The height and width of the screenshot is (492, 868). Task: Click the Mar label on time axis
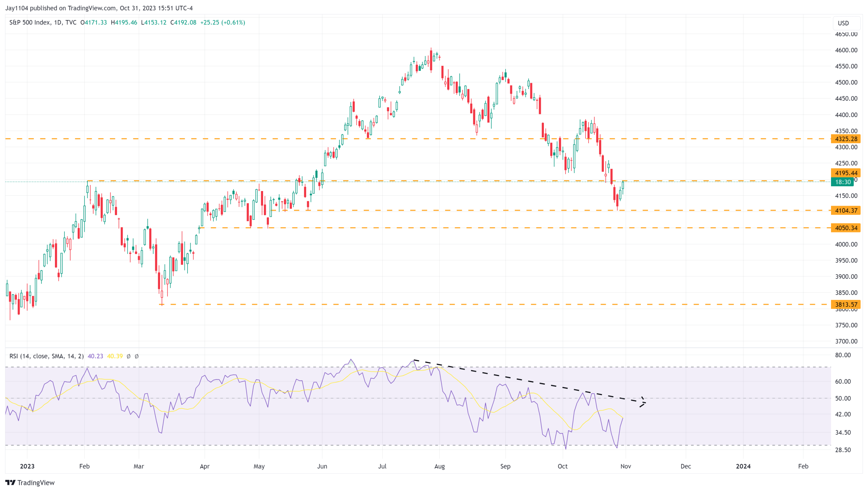click(139, 466)
